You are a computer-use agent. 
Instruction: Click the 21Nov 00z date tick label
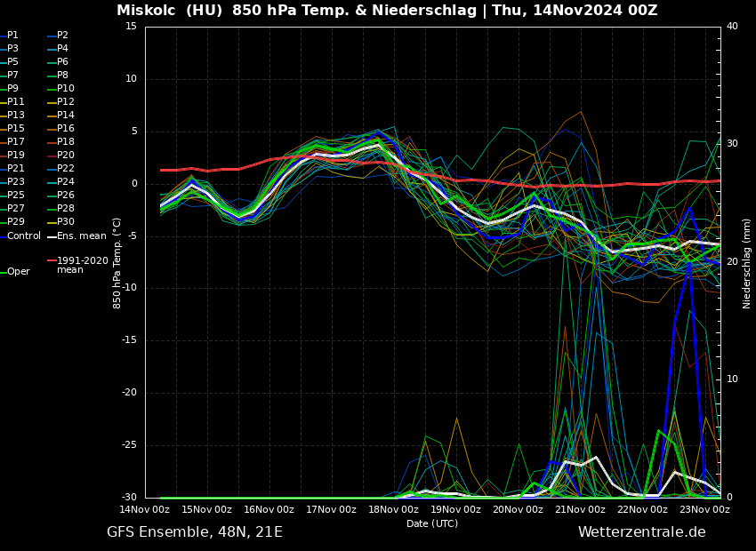[x=580, y=510]
